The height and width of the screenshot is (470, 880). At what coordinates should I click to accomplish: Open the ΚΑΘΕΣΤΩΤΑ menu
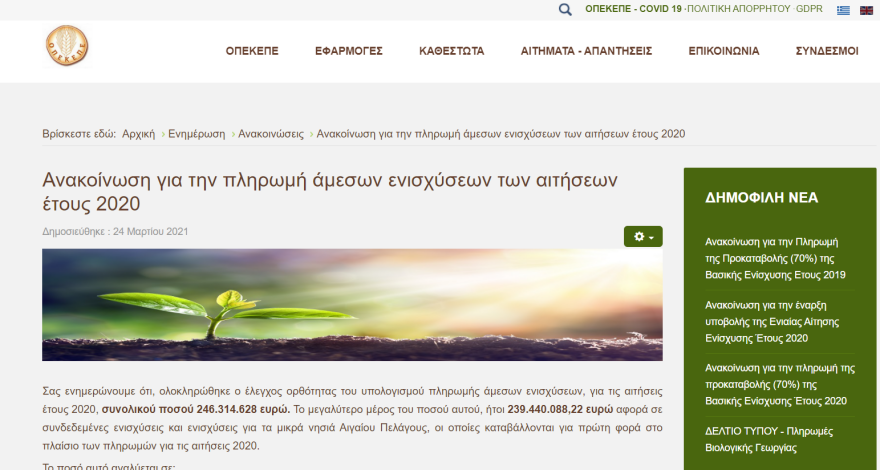click(x=451, y=51)
